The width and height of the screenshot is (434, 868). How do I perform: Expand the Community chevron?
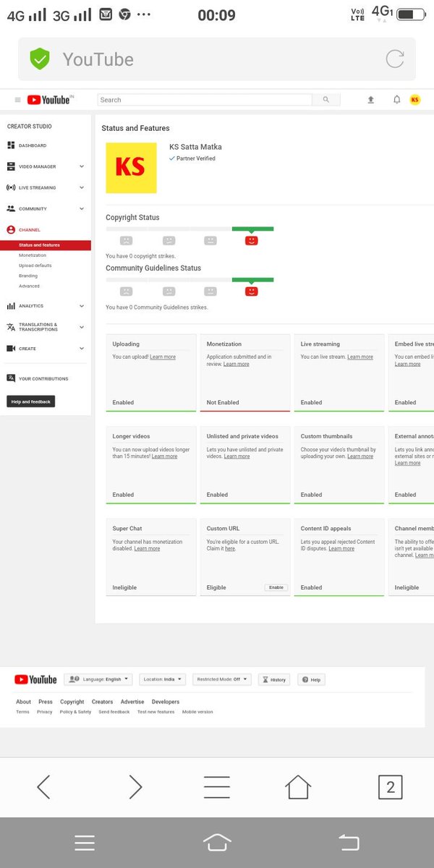tap(82, 208)
